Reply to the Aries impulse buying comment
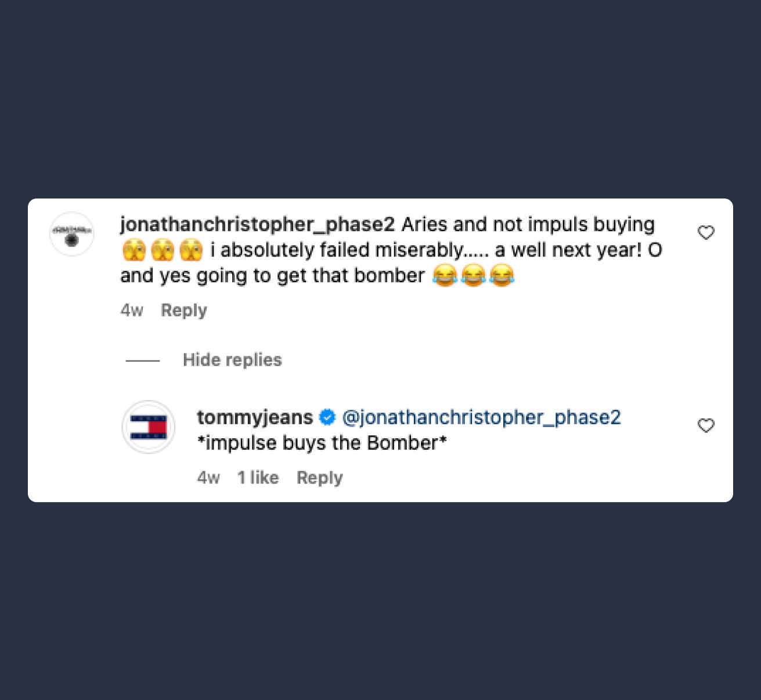Image resolution: width=761 pixels, height=700 pixels. pos(184,310)
